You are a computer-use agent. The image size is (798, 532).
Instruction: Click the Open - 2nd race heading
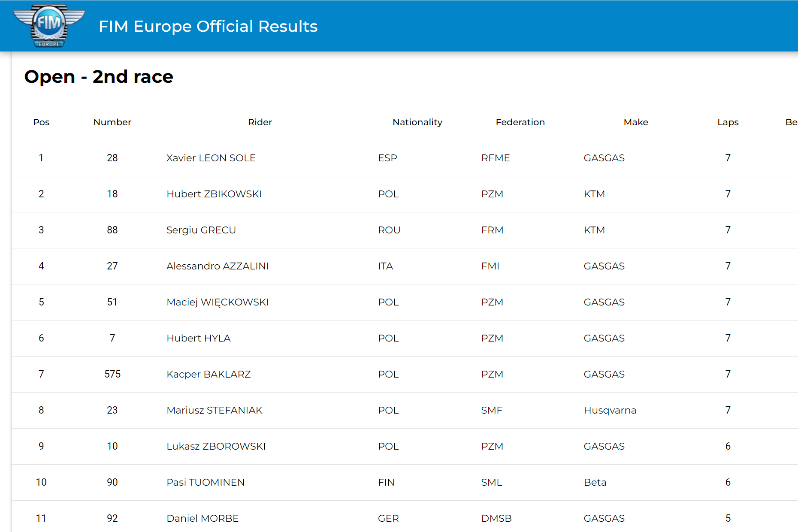pos(99,76)
